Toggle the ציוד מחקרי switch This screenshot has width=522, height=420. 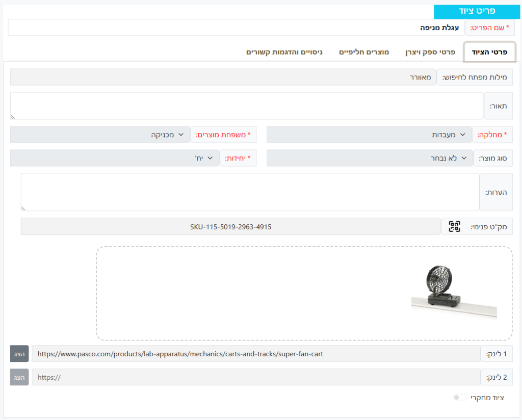[x=460, y=398]
